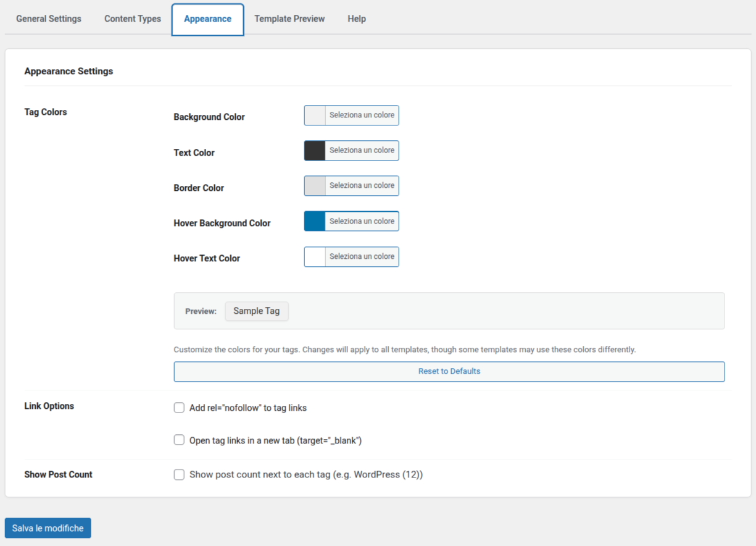Click the white Hover Text Color swatch
Screen dimensions: 756x546
tap(315, 257)
